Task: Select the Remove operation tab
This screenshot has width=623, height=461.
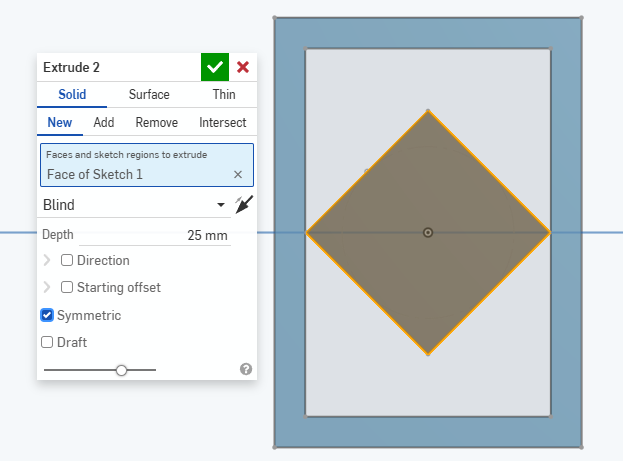Action: [157, 123]
